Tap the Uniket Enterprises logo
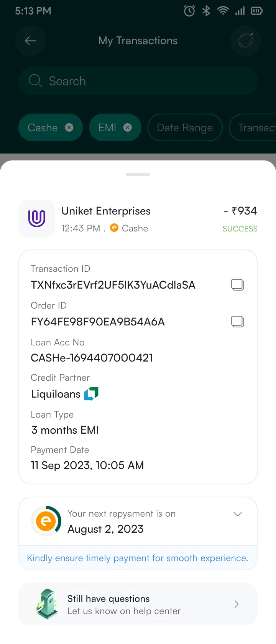Screen dimensions: 276x644 point(37,219)
